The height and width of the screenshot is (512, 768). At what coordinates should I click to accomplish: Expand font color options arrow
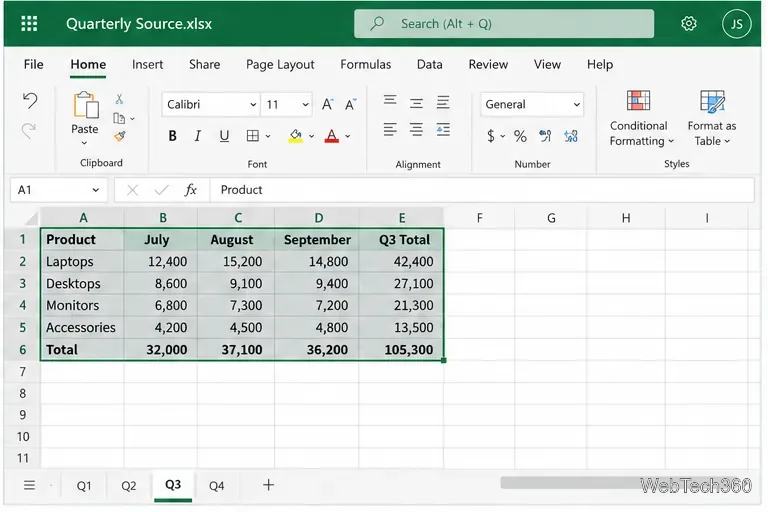click(x=348, y=136)
